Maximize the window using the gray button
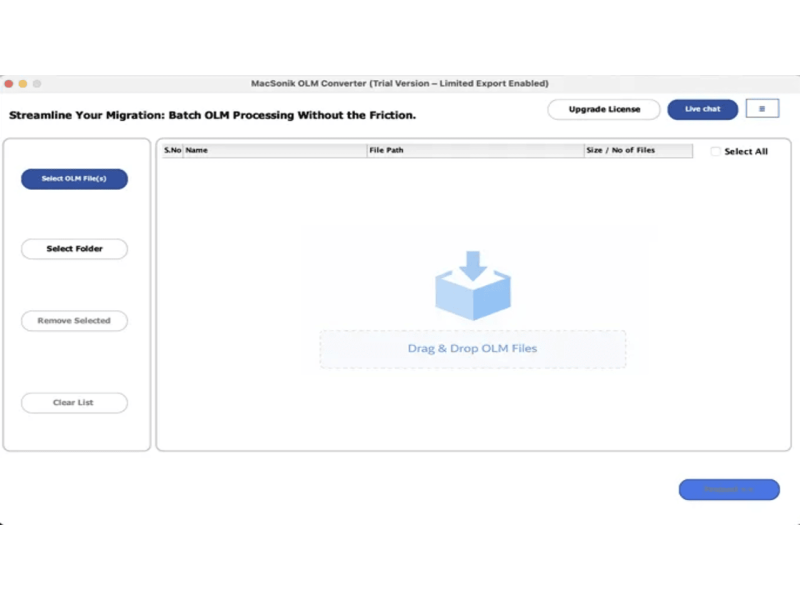Image resolution: width=800 pixels, height=600 pixels. (x=38, y=84)
